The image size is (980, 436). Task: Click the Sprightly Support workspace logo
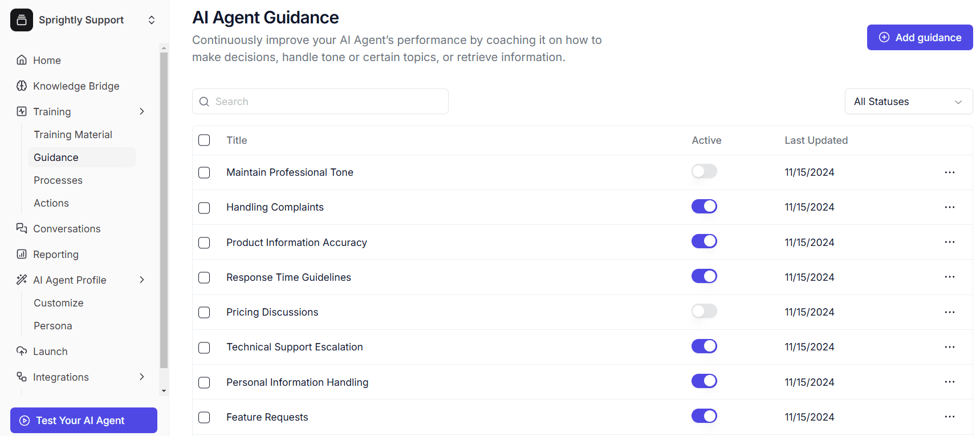pos(21,19)
